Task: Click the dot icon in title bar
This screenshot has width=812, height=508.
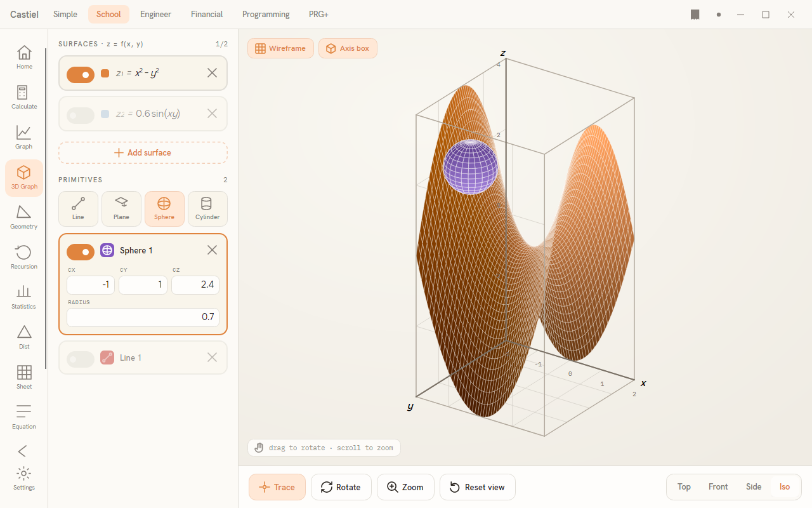Action: 719,15
